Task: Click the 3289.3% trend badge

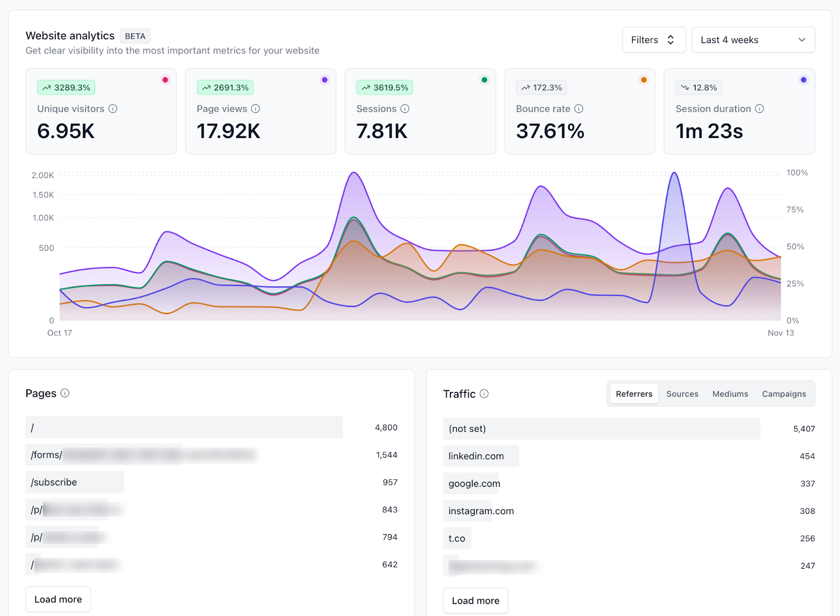Action: click(66, 88)
